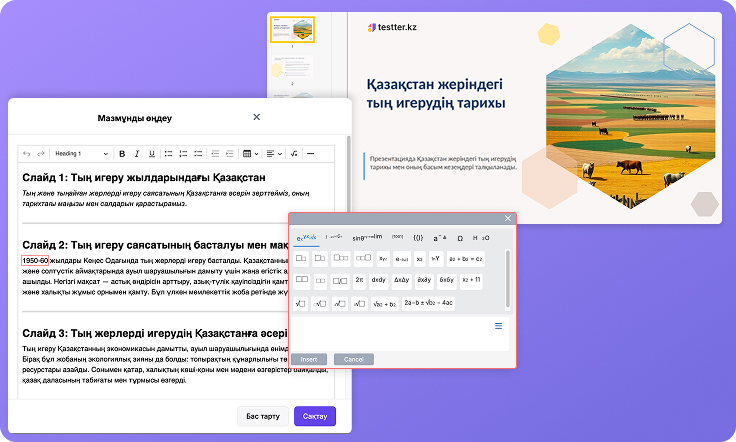Select the H₂O chemistry tab
736x442 pixels.
pos(481,238)
